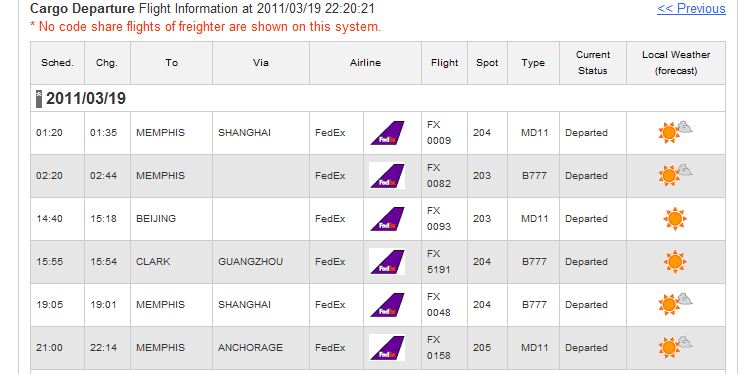
Task: Click sunny weather icon for Clark flight
Action: point(675,262)
